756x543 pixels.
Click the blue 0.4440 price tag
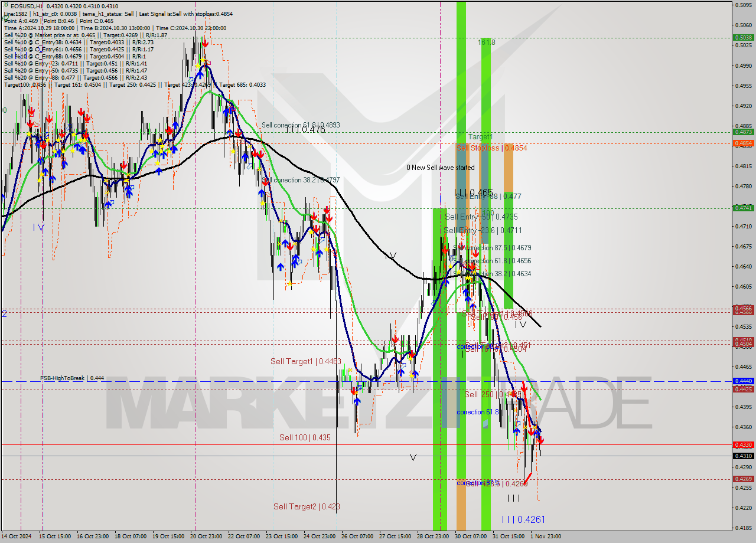[x=743, y=381]
